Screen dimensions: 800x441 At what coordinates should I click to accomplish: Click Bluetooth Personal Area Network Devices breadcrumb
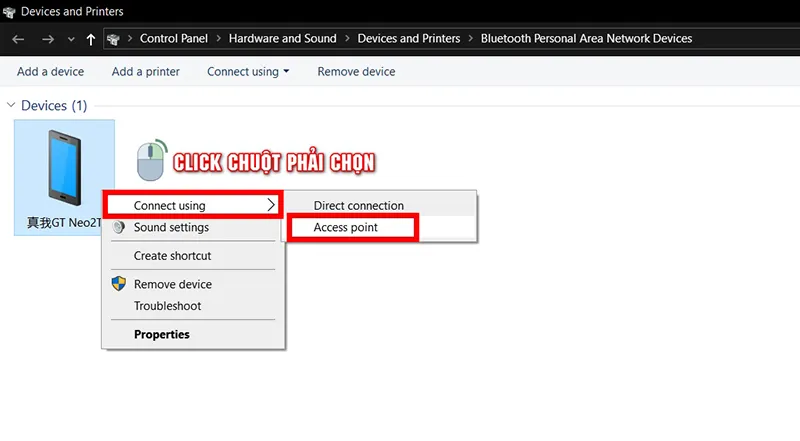pos(586,38)
